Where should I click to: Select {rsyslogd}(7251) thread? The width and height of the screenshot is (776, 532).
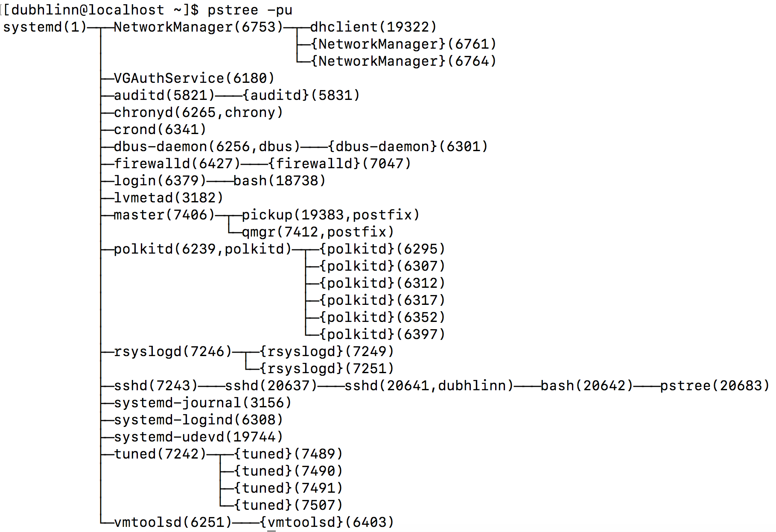click(327, 368)
